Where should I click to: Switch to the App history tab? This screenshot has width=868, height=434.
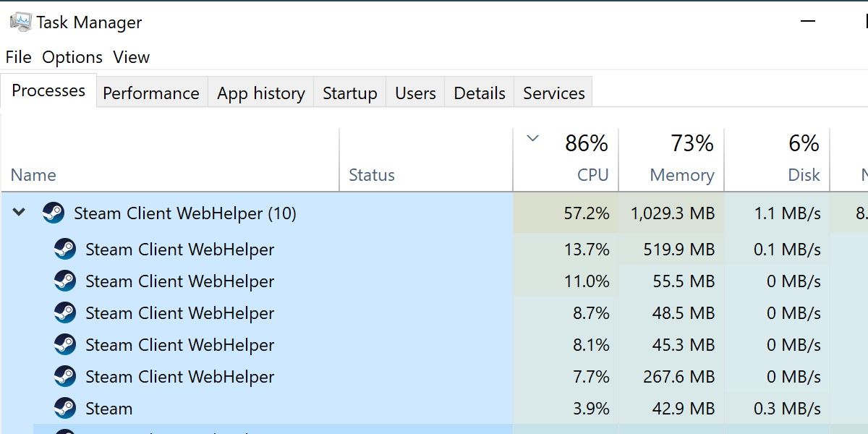pyautogui.click(x=260, y=93)
